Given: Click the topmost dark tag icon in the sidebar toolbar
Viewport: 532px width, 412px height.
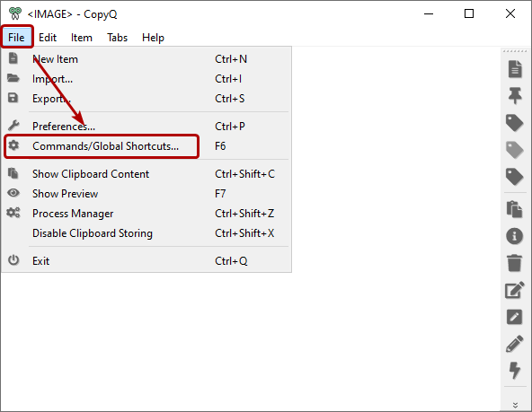Looking at the screenshot, I should 515,123.
